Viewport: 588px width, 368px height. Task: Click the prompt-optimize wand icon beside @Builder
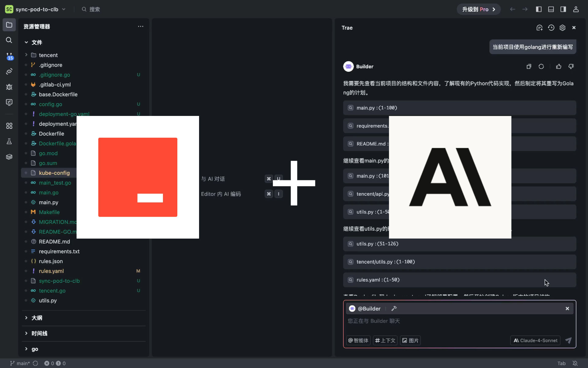(394, 309)
